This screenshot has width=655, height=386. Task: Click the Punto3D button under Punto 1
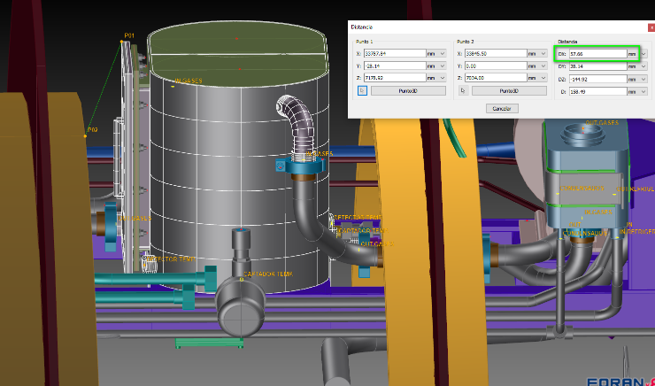tap(408, 91)
